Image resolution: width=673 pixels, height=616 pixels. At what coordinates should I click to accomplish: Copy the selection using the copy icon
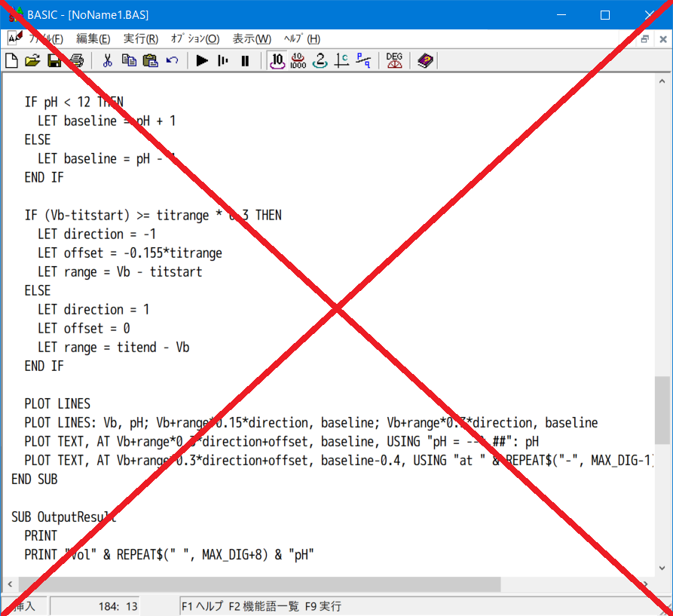coord(129,61)
